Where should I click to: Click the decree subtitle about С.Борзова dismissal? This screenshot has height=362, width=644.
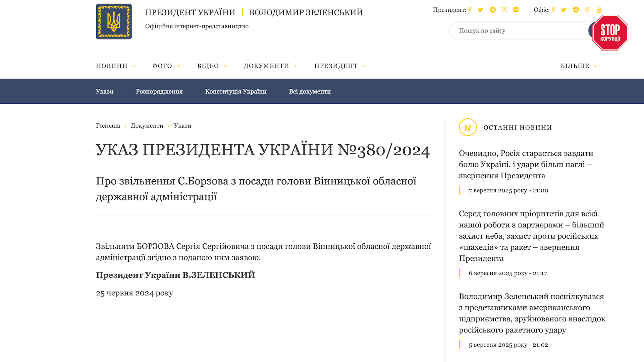tap(256, 189)
